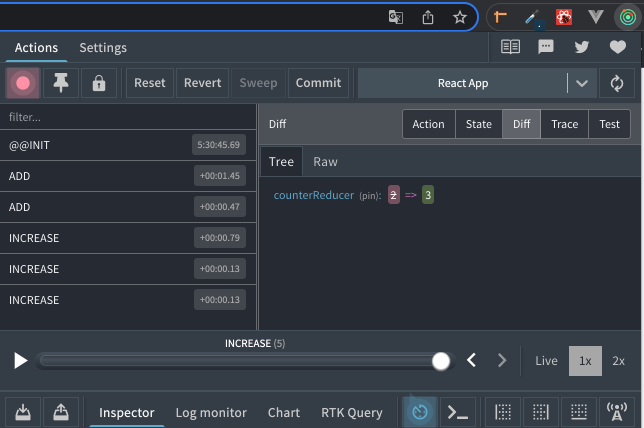644x428 pixels.
Task: Click the Sweep button
Action: coord(258,83)
